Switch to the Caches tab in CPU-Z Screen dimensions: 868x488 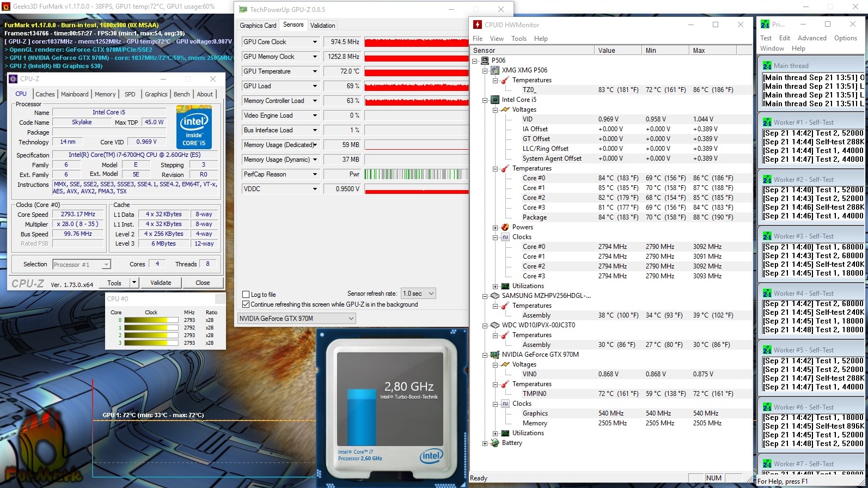45,94
